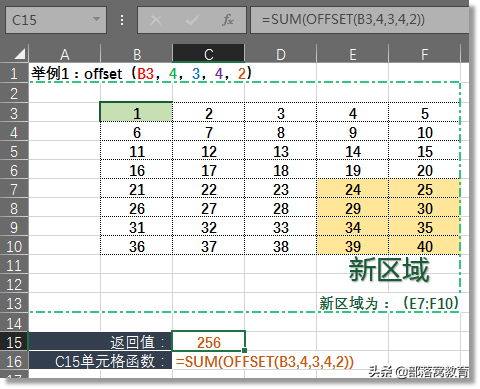Click the cell containing 23

click(281, 189)
